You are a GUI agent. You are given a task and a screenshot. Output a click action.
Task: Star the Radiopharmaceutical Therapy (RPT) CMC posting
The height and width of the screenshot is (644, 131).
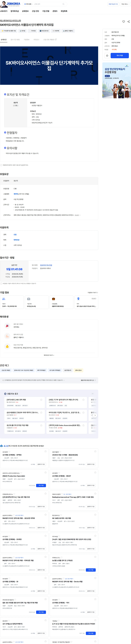click(x=95, y=494)
